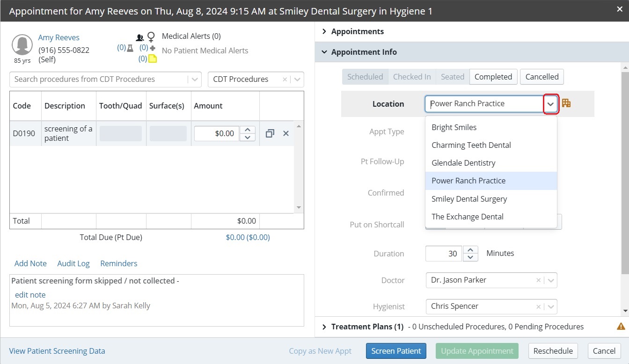Viewport: 629px width, 364px height.
Task: Click the family members icon
Action: pyautogui.click(x=139, y=37)
